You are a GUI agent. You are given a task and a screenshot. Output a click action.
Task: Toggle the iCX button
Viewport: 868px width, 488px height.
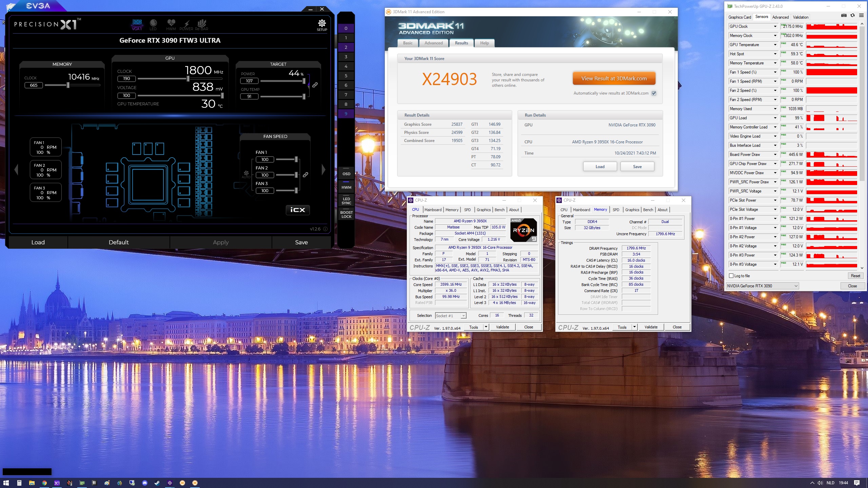[298, 210]
